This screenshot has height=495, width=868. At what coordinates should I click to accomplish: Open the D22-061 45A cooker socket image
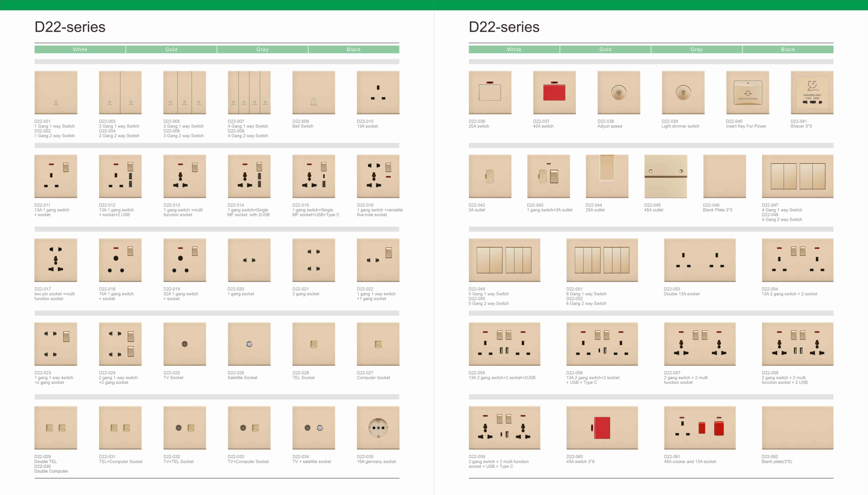pos(700,428)
